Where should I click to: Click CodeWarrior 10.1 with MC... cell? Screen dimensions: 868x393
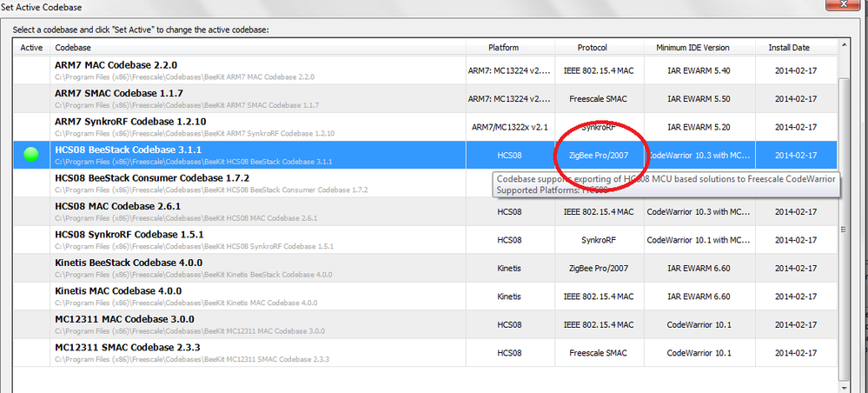pos(699,241)
